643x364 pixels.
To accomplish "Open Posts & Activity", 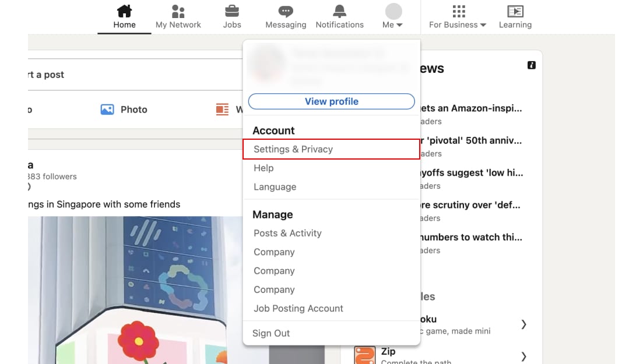I will tap(287, 233).
